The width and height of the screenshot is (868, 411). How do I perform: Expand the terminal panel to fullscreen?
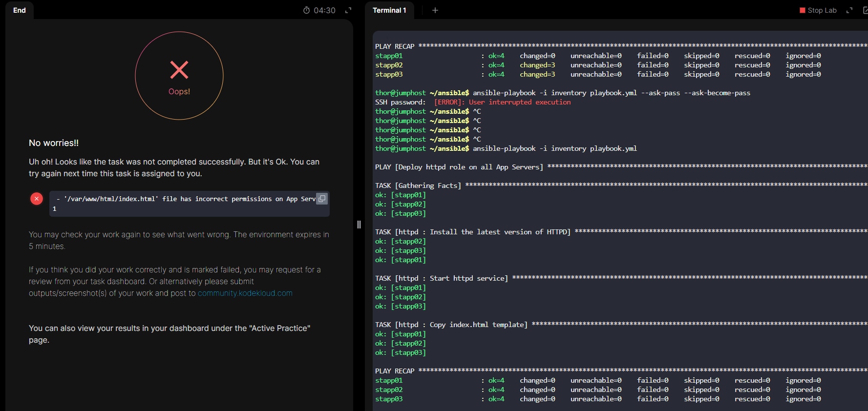click(x=849, y=10)
